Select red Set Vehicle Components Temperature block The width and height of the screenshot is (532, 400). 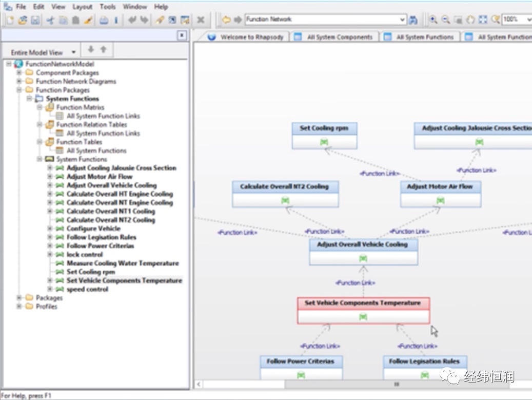pos(363,310)
